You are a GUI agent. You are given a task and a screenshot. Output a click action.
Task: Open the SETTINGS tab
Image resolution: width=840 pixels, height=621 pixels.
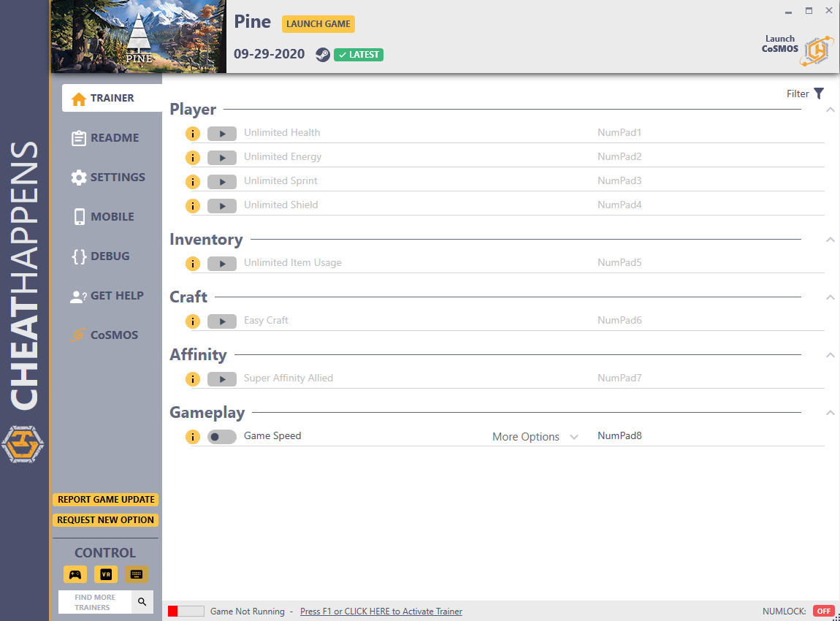(x=108, y=178)
